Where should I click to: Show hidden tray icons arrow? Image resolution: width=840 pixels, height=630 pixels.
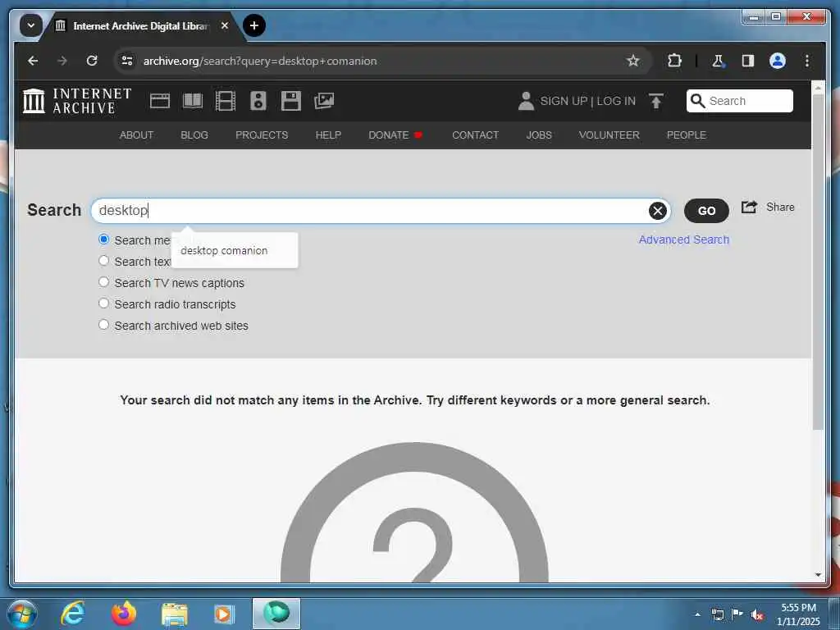[697, 614]
